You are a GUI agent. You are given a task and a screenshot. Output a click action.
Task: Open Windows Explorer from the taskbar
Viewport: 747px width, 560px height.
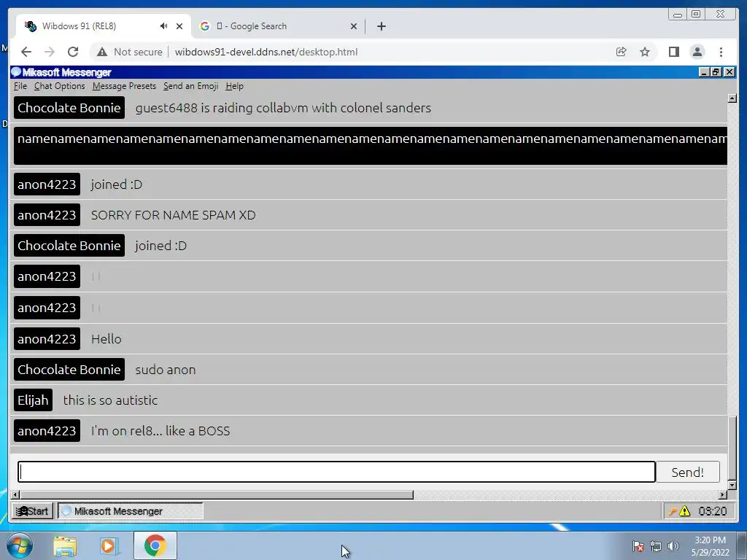pyautogui.click(x=65, y=546)
